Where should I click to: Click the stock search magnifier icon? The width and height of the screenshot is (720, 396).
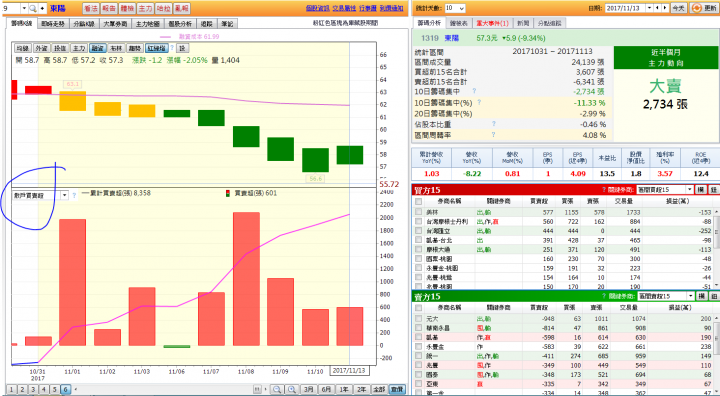point(33,8)
